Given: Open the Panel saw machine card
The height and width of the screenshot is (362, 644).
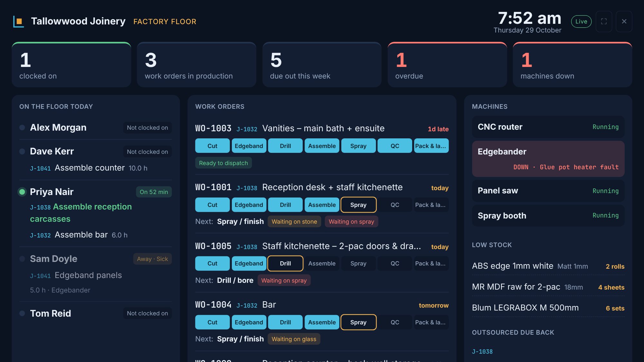Looking at the screenshot, I should [x=548, y=191].
